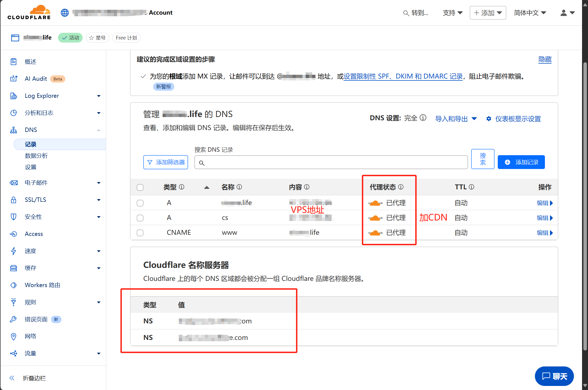Click the info icon beside 名称 column
588x390 pixels.
(x=239, y=187)
